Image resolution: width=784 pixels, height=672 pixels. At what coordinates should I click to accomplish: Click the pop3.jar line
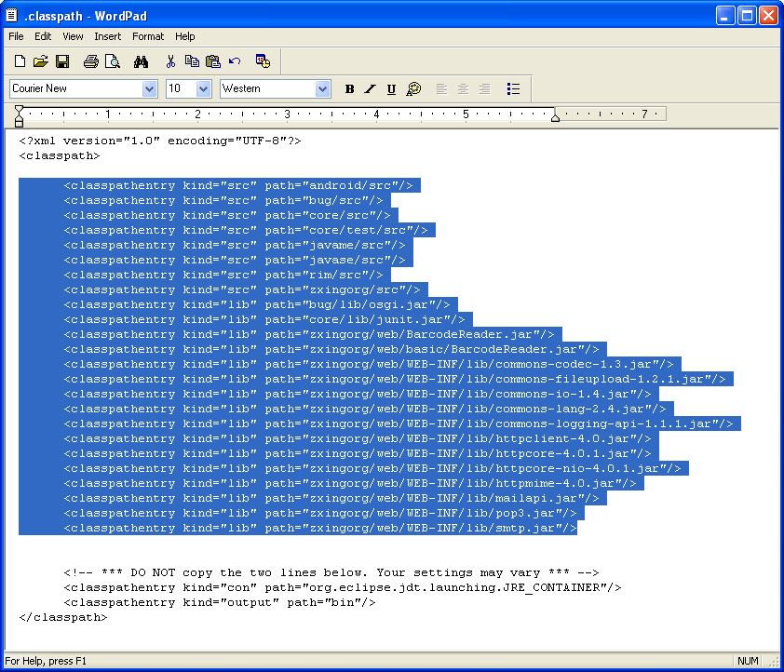(x=320, y=513)
